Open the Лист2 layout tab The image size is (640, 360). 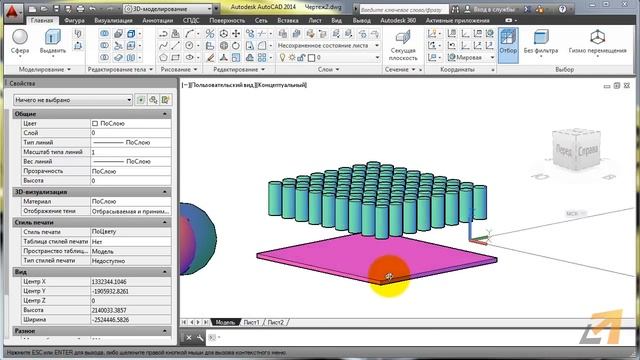click(276, 322)
